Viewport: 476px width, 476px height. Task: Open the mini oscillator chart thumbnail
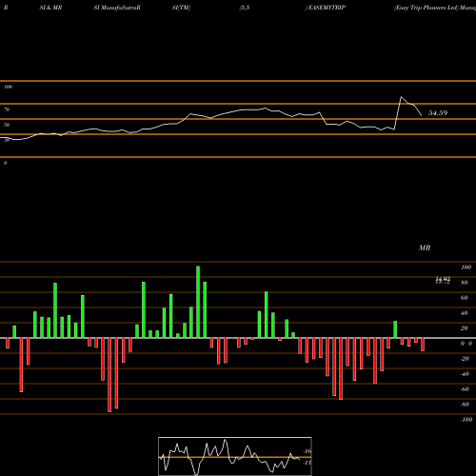click(235, 456)
